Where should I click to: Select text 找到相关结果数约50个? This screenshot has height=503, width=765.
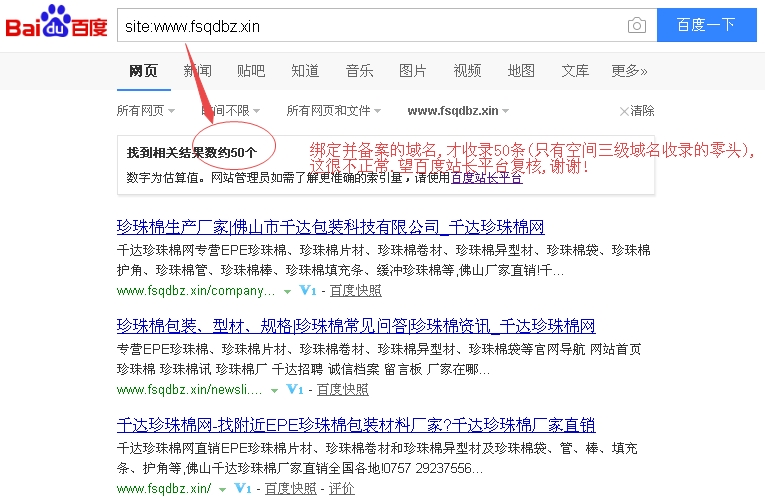(x=192, y=153)
